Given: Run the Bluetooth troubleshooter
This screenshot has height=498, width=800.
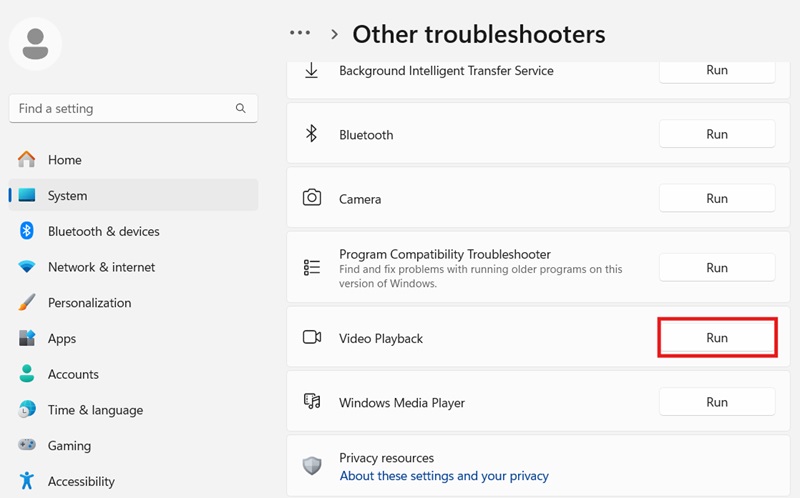Looking at the screenshot, I should pos(717,134).
